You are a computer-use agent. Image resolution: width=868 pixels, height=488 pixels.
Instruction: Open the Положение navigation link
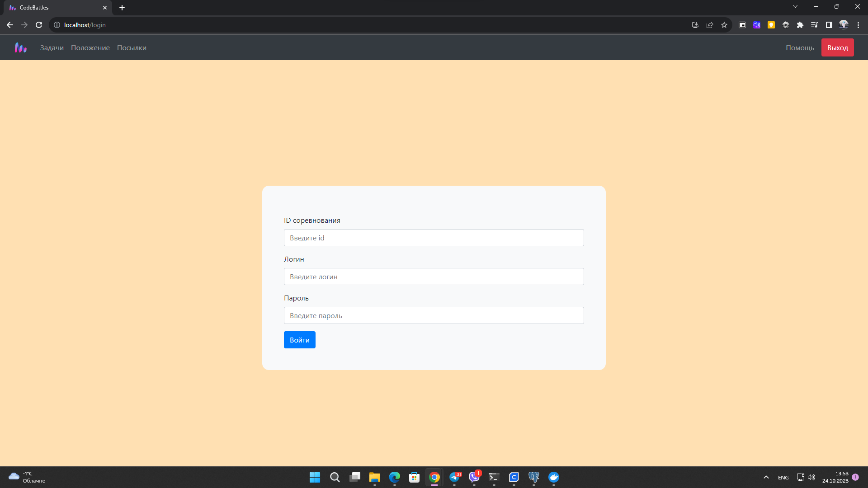pos(90,48)
